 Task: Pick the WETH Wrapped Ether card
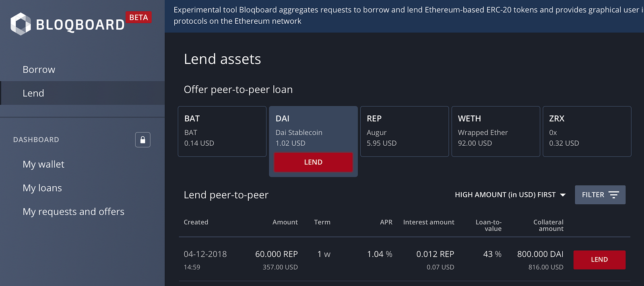pyautogui.click(x=495, y=131)
